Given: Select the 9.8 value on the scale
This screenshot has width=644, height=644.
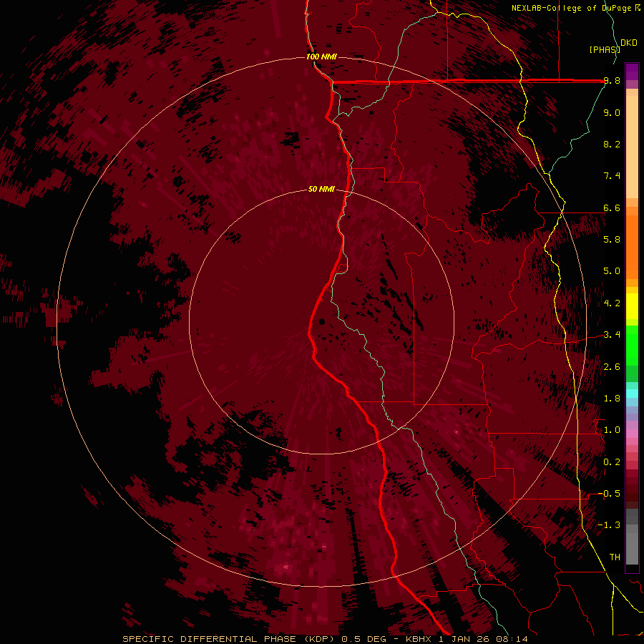Looking at the screenshot, I should [x=612, y=81].
